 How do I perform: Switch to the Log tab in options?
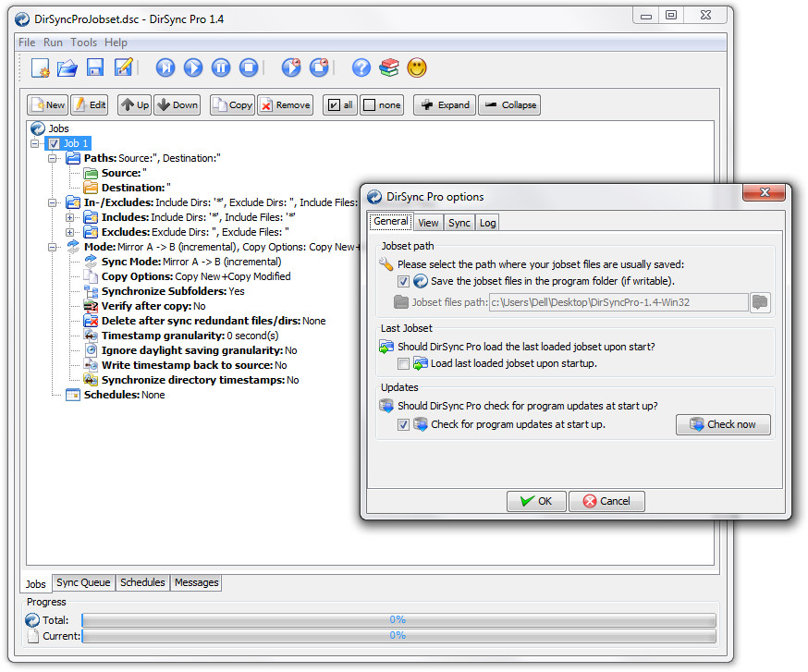487,223
